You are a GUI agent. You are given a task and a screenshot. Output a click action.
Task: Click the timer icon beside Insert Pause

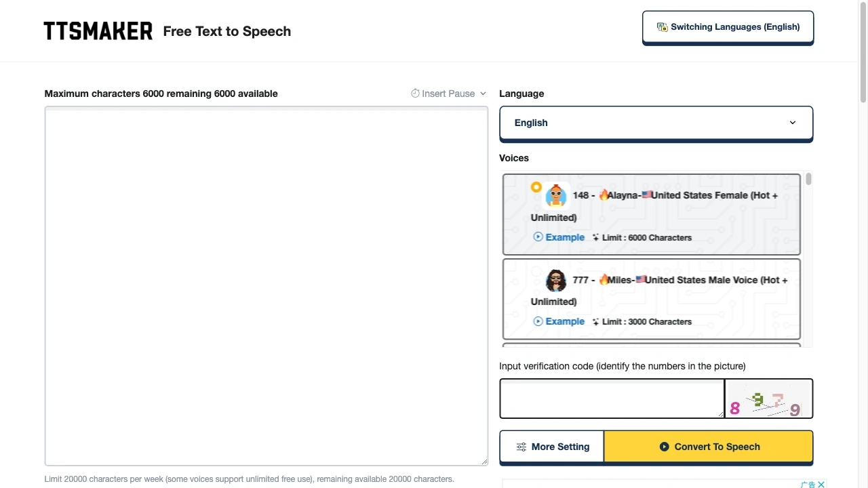point(414,93)
